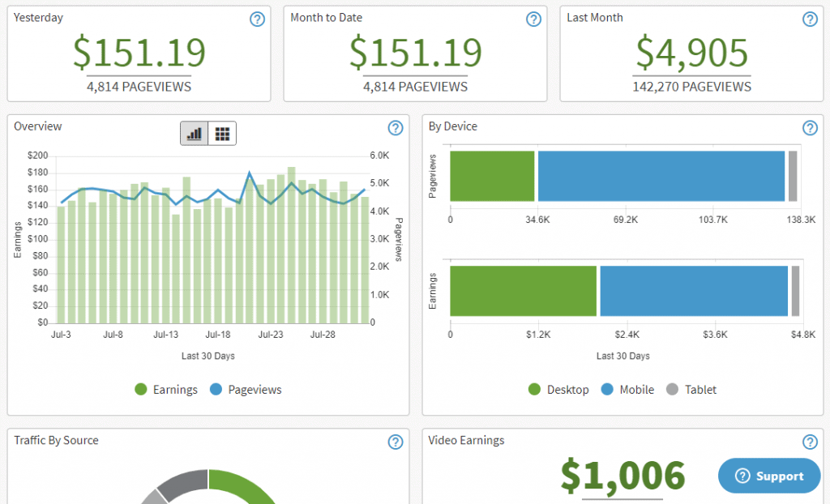Select the blue Mobile segment of Pageviews bar
The height and width of the screenshot is (504, 830).
click(661, 177)
